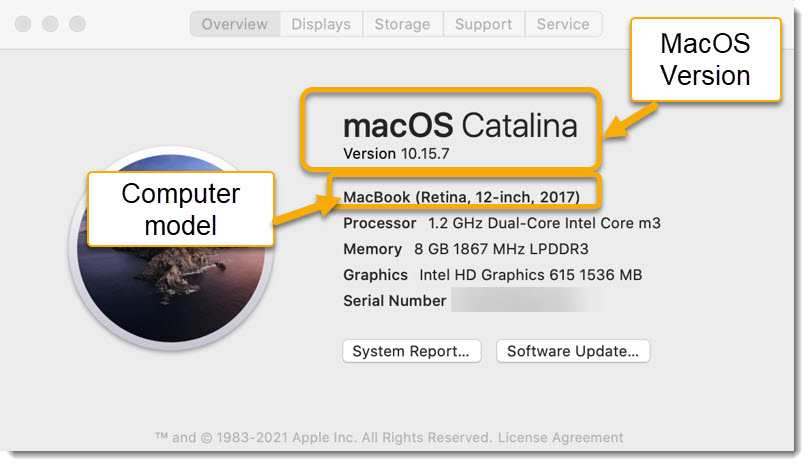
Task: Open System Report
Action: click(411, 351)
